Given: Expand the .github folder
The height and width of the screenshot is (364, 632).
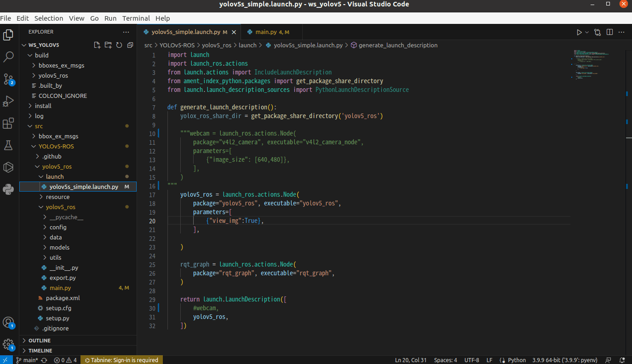Looking at the screenshot, I should tap(78, 156).
